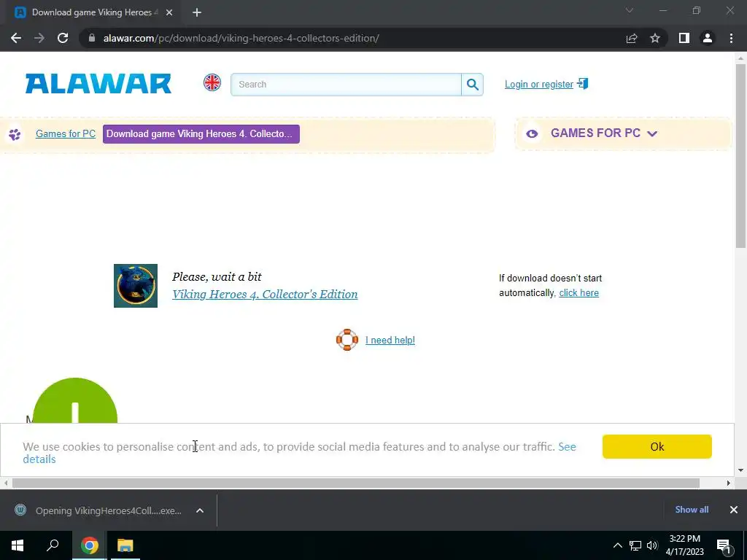Open the Viking Heroes 4. Collector's Edition link
This screenshot has height=560, width=747.
coord(265,295)
